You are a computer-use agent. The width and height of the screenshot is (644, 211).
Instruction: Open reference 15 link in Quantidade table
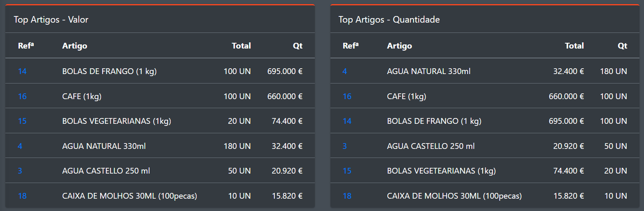click(x=347, y=171)
